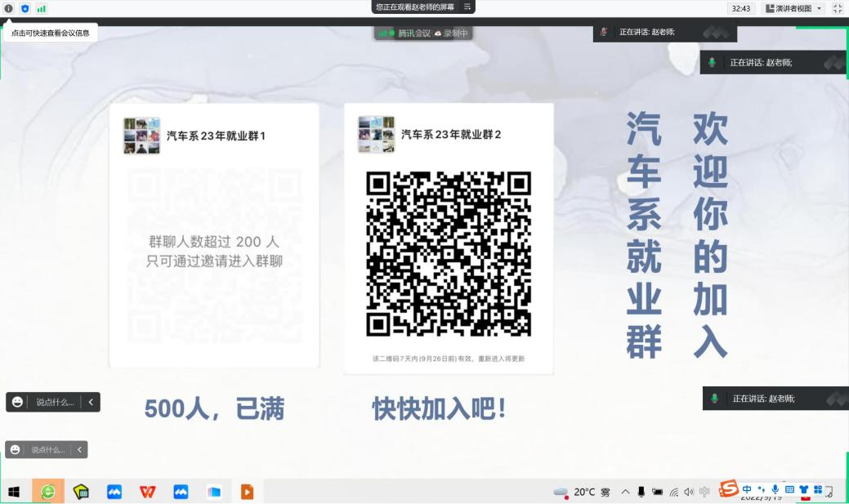849x504 pixels.
Task: Click the battery tray icon
Action: point(657,492)
